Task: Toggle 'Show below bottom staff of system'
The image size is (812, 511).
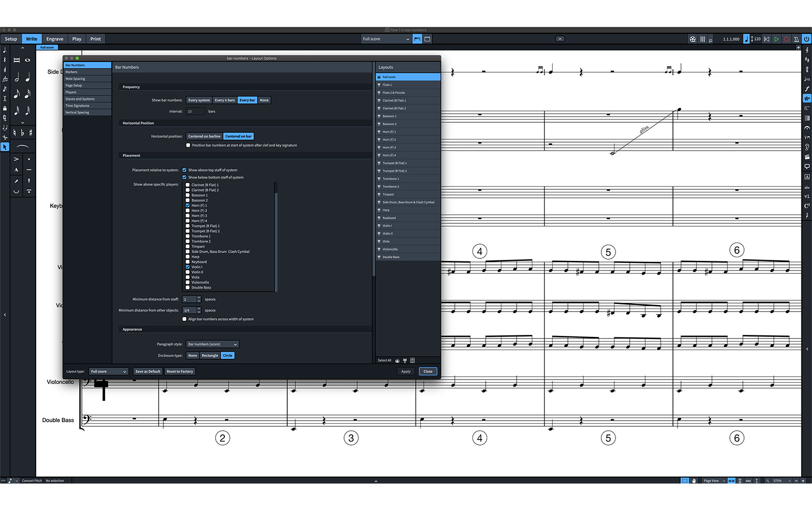Action: coord(184,177)
